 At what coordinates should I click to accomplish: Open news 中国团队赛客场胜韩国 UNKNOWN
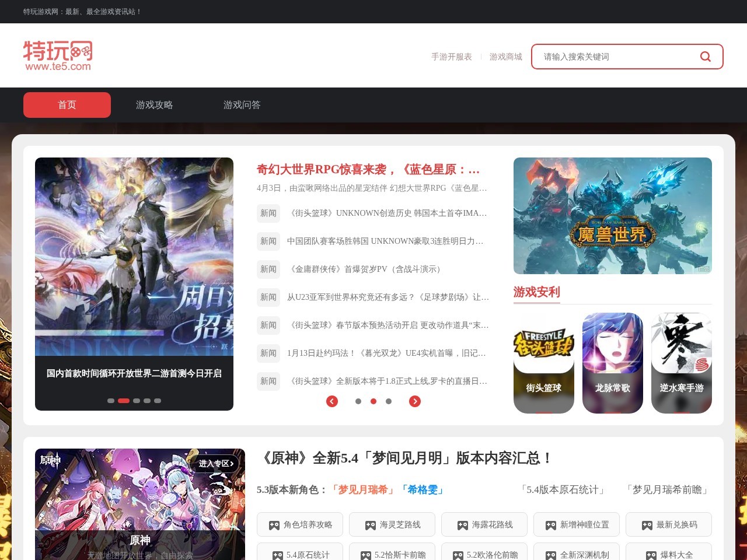coord(385,241)
